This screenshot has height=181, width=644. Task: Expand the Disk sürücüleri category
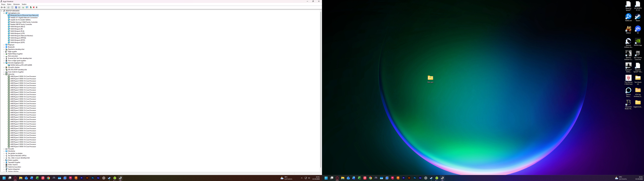pos(4,56)
